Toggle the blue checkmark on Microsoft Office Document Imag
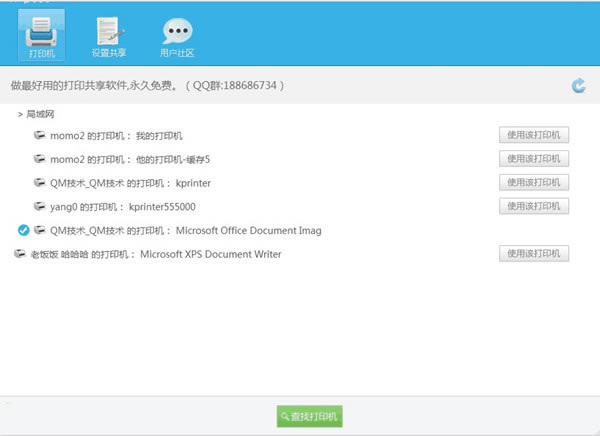 point(23,230)
